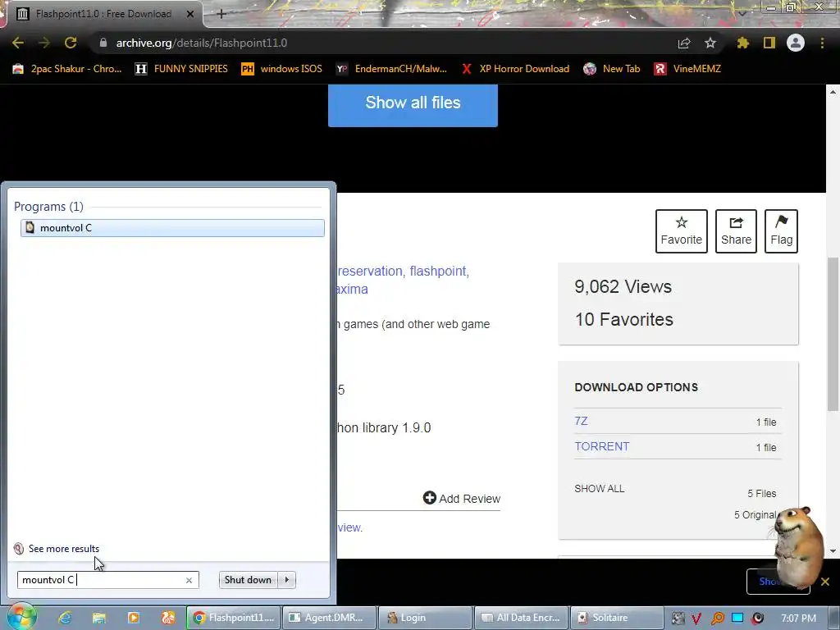Open the 2pac Shakur bookmark

point(67,69)
